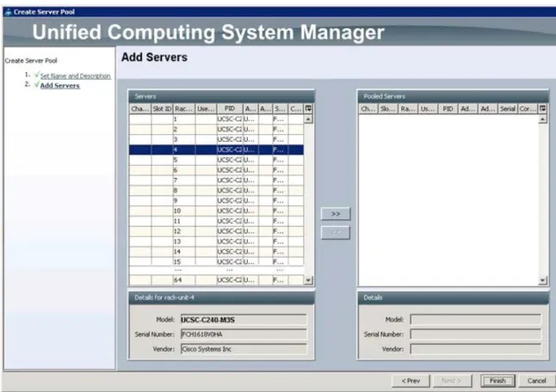Select rack server row 11
This screenshot has width=556, height=392.
216,221
